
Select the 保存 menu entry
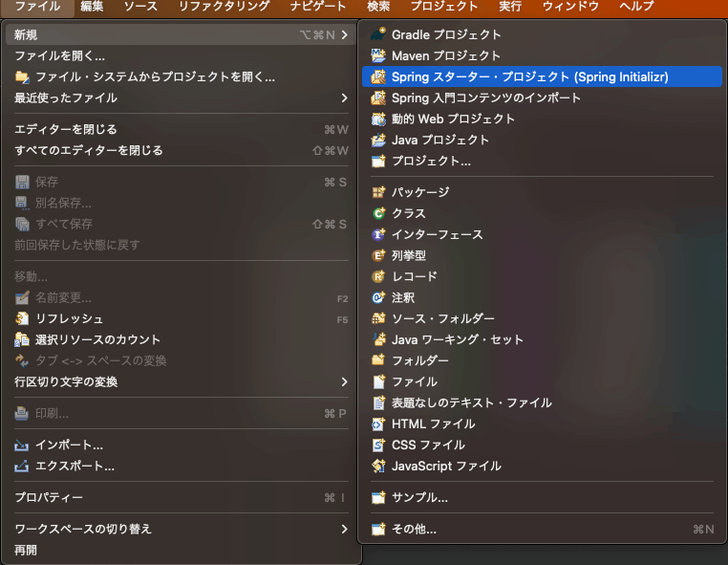click(x=182, y=183)
